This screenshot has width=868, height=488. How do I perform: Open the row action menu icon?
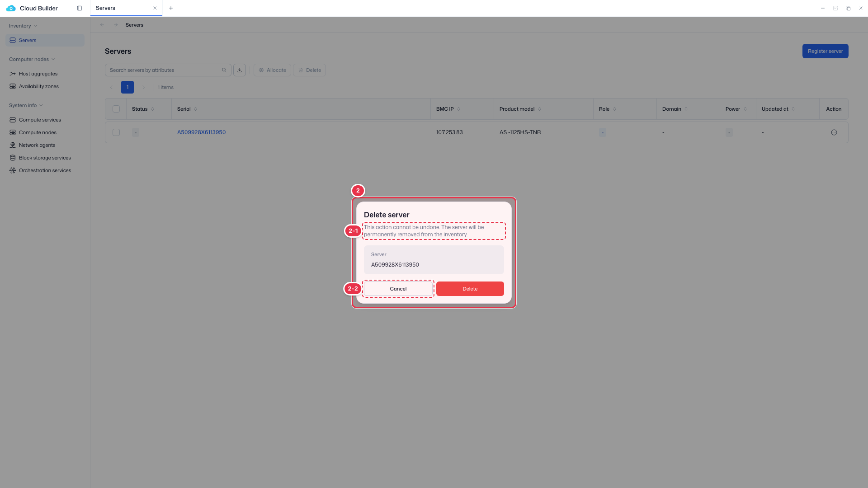[x=834, y=132]
